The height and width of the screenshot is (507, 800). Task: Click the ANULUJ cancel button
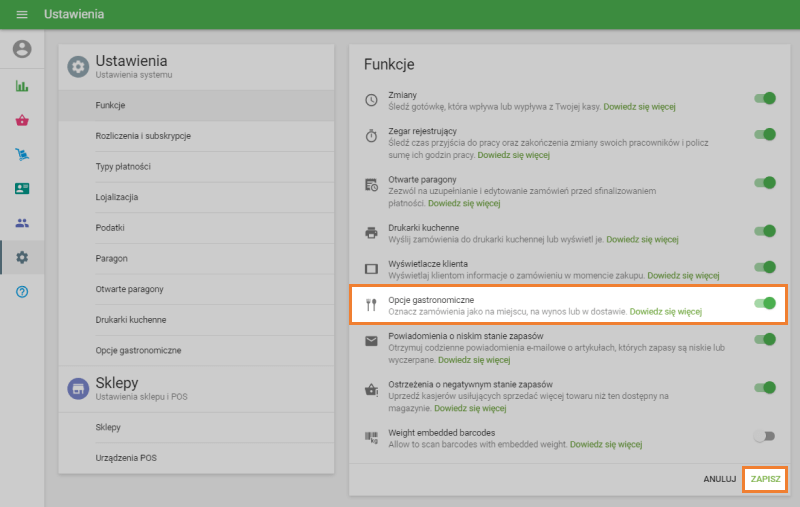pos(719,479)
